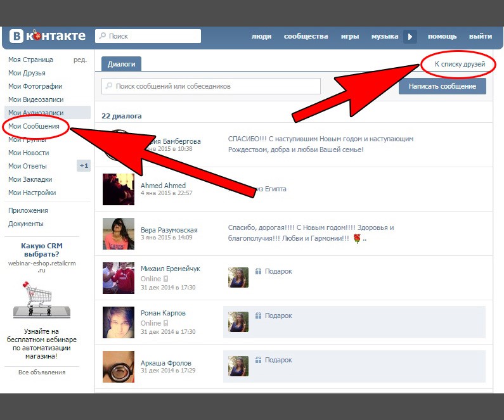Open Ahmed Ahmed's avatar thumbnail
This screenshot has width=504, height=420.
[x=119, y=189]
